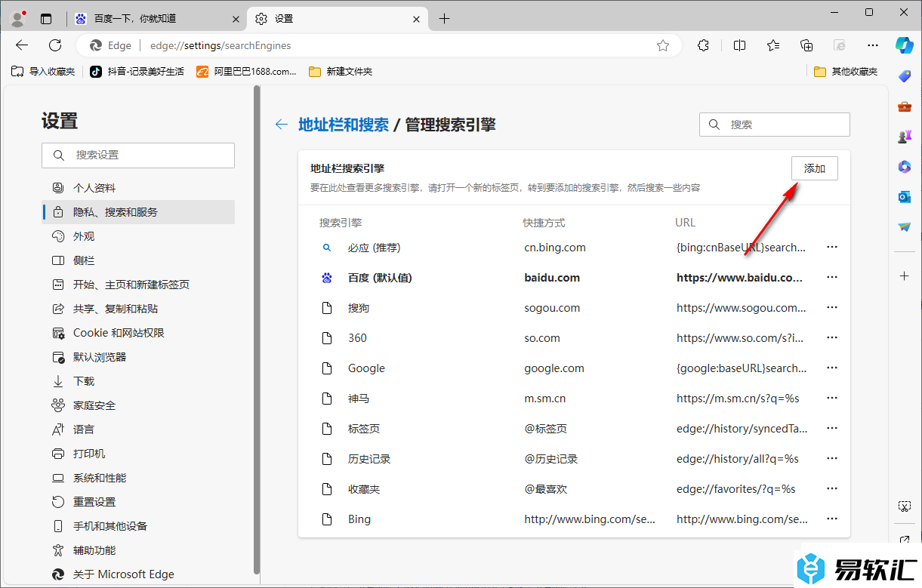Open 重置设置 section

tap(138, 502)
